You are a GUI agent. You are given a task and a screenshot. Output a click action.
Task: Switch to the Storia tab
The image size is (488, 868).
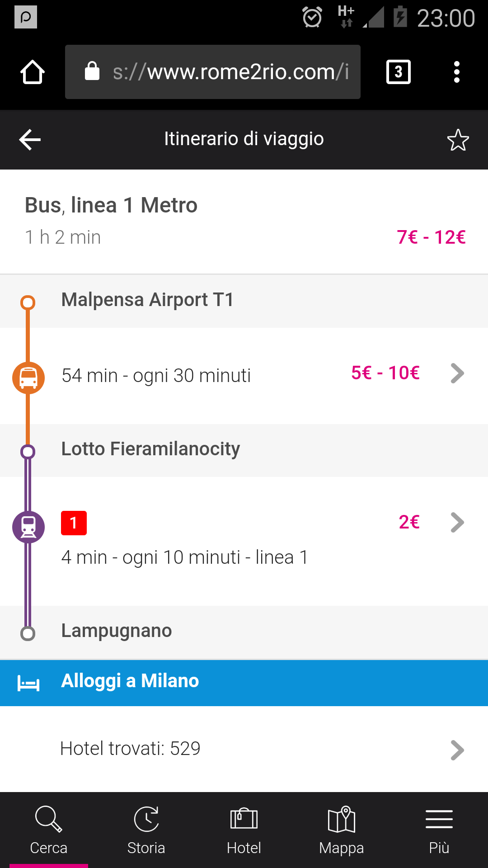click(x=146, y=830)
